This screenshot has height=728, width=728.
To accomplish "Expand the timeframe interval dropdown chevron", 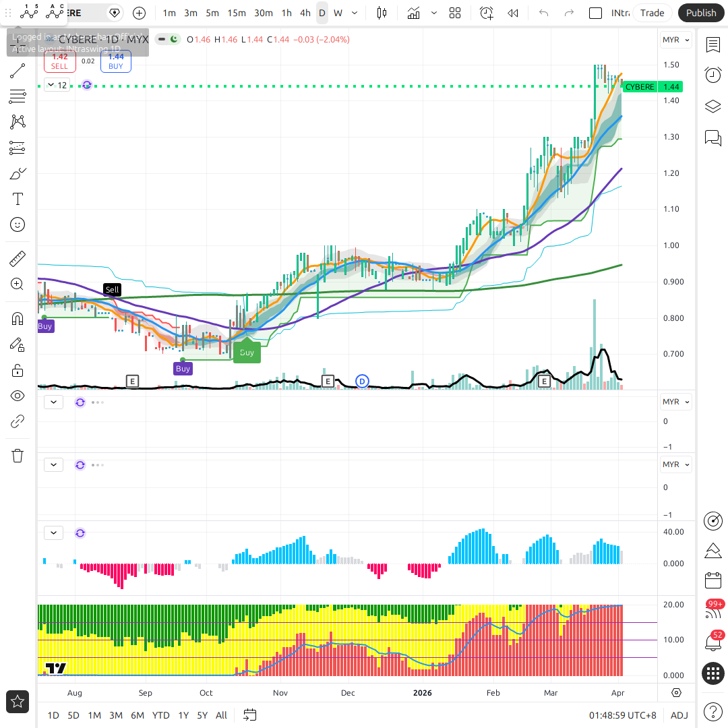I will point(355,13).
